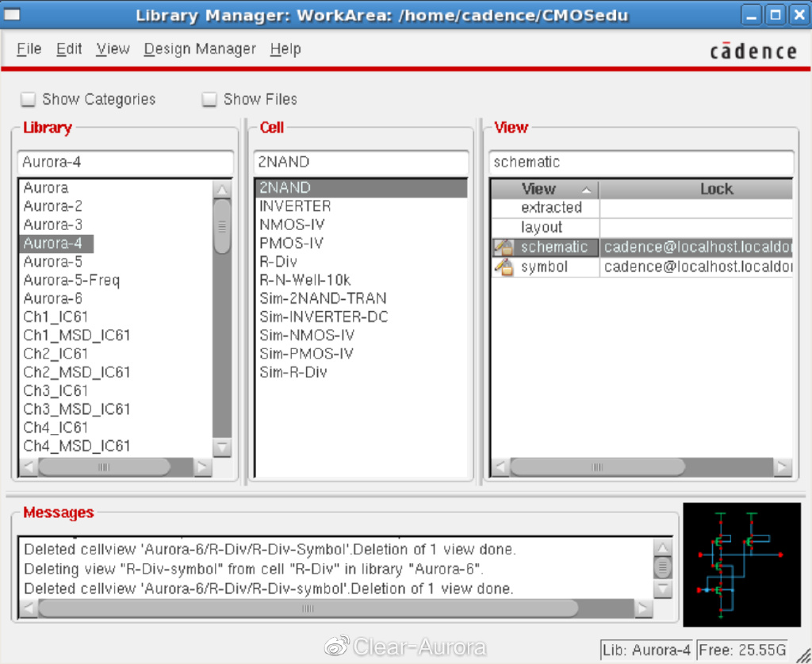Select the schematic view row
This screenshot has width=812, height=664.
(x=642, y=247)
